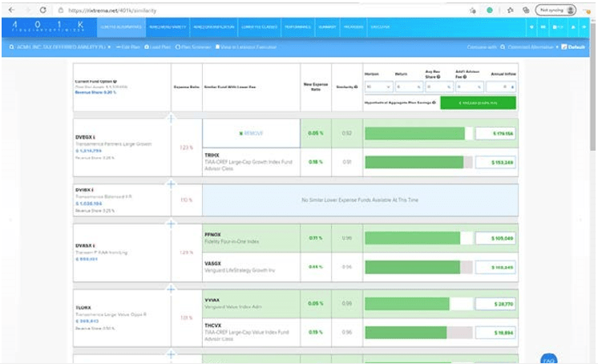Open the Horizon dropdown

click(x=378, y=87)
